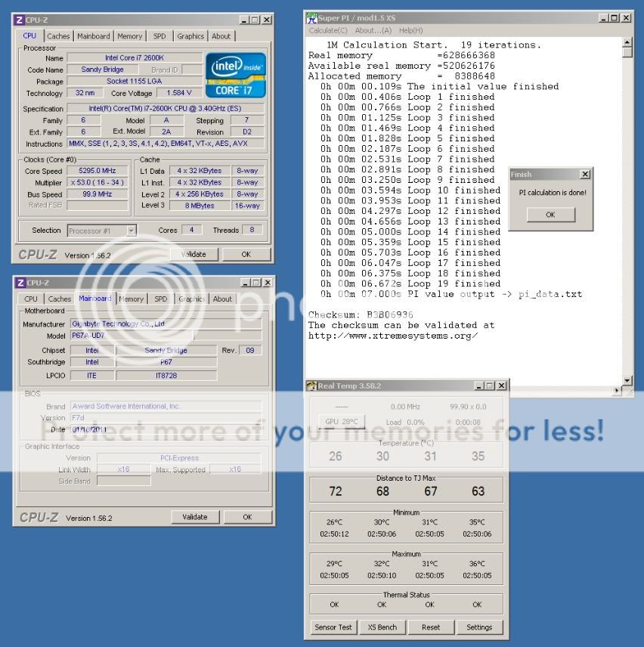This screenshot has height=647, width=644.
Task: Click the GPU 28°C button in Real Temp
Action: pos(342,422)
